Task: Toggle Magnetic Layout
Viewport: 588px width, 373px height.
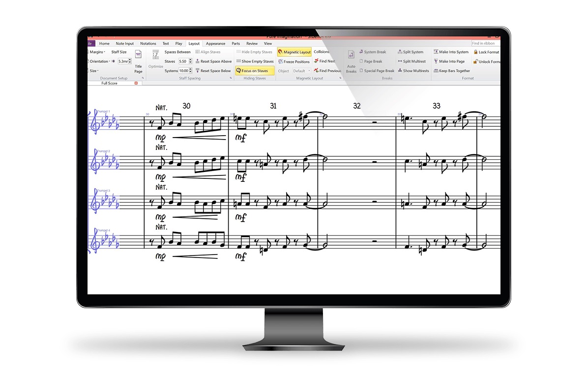Action: pyautogui.click(x=294, y=52)
